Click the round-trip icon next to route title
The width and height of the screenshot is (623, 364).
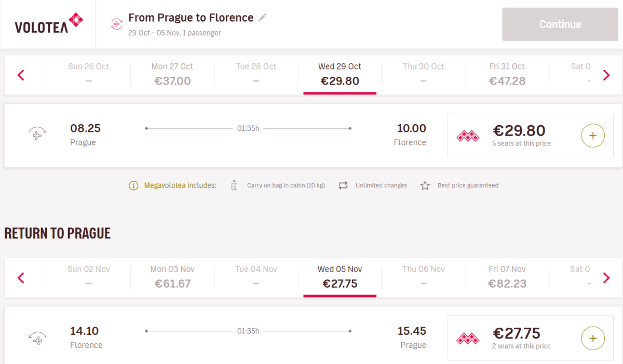(117, 24)
